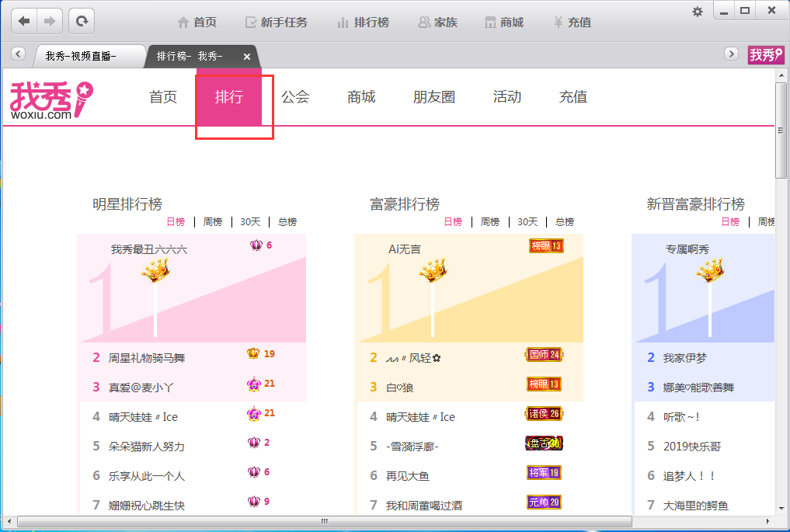Viewport: 790px width, 532px height.
Task: Click crown level 2 icon beside 朵朵猫新人努力
Action: coord(254,443)
